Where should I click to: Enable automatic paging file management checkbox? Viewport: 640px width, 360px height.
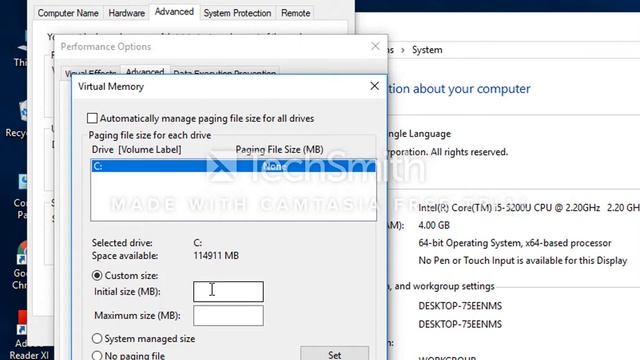point(92,118)
